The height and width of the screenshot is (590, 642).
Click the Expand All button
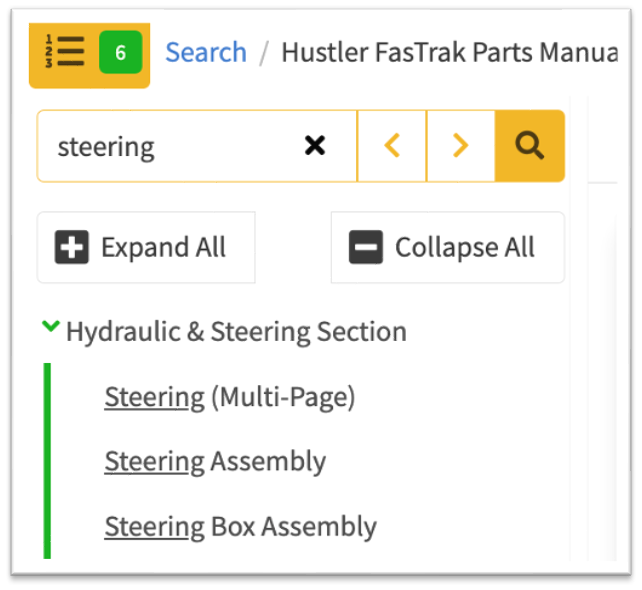pyautogui.click(x=146, y=247)
